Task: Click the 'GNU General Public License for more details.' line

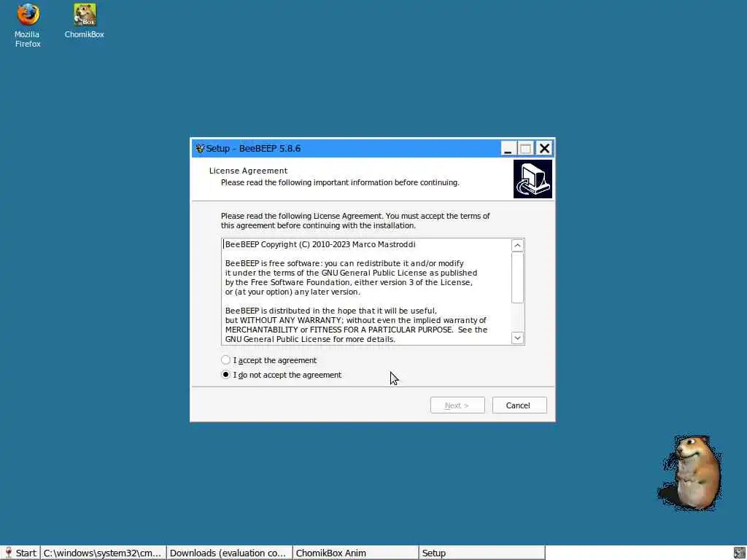Action: pos(310,339)
